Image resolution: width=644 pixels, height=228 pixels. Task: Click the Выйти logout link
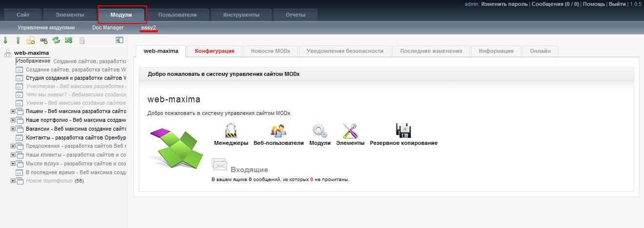click(617, 4)
